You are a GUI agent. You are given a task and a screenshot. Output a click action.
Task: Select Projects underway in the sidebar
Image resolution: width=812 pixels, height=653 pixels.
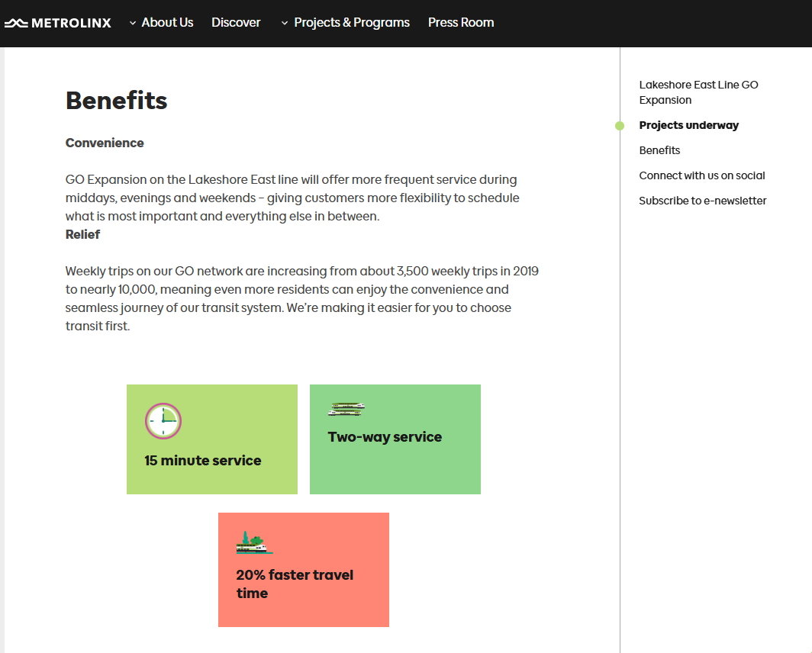click(689, 125)
